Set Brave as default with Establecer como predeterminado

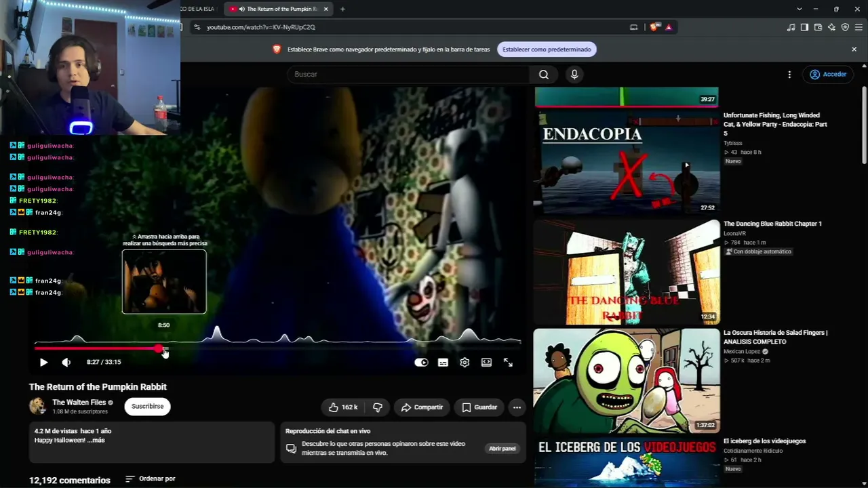tap(547, 49)
